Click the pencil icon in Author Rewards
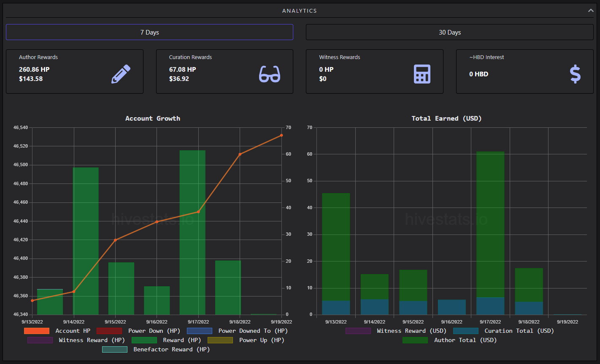600x364 pixels. (121, 74)
